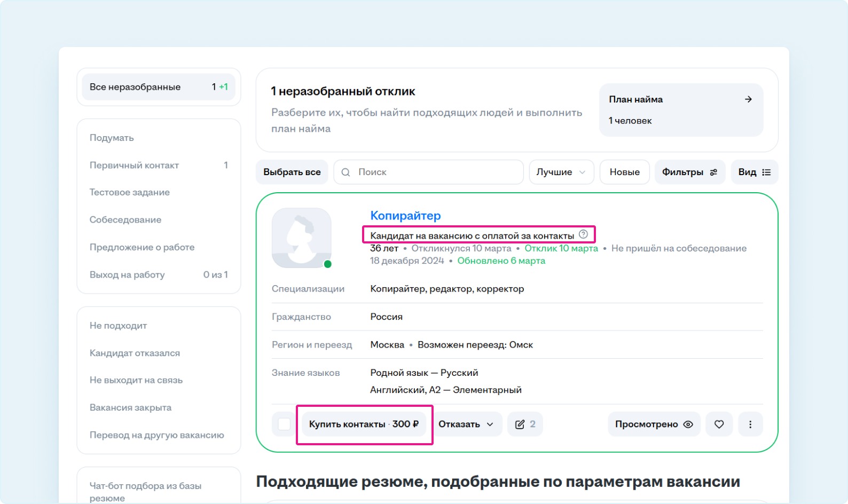Tick the candidate selection checkbox
The width and height of the screenshot is (848, 504).
(x=284, y=424)
